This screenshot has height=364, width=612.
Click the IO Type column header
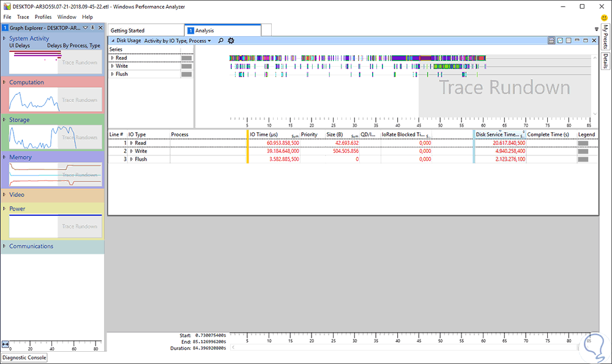point(148,134)
